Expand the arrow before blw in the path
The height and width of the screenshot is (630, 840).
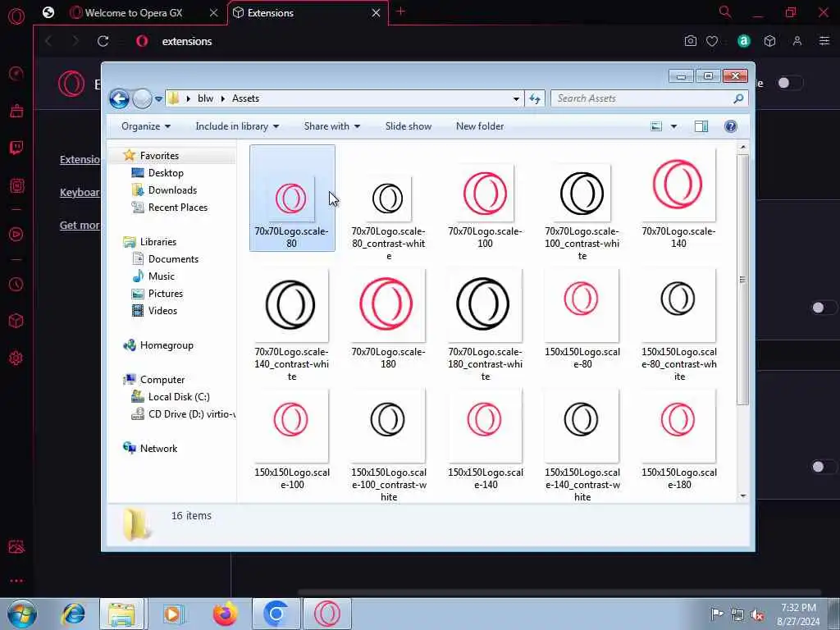click(189, 98)
